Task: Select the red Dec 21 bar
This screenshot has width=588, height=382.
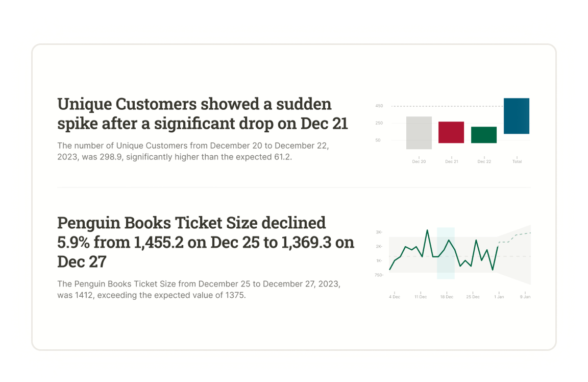Action: coord(451,132)
